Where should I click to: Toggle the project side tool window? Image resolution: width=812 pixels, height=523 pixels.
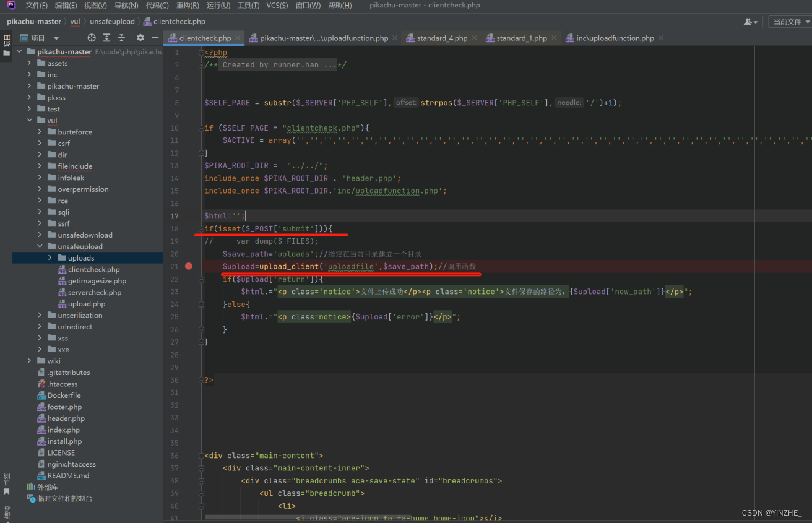pyautogui.click(x=6, y=46)
